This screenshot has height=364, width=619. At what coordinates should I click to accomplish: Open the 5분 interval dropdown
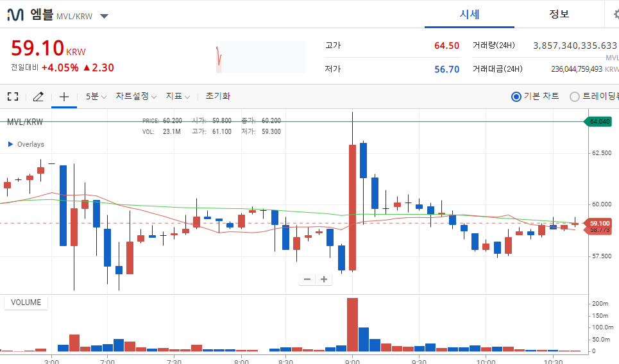(x=96, y=96)
